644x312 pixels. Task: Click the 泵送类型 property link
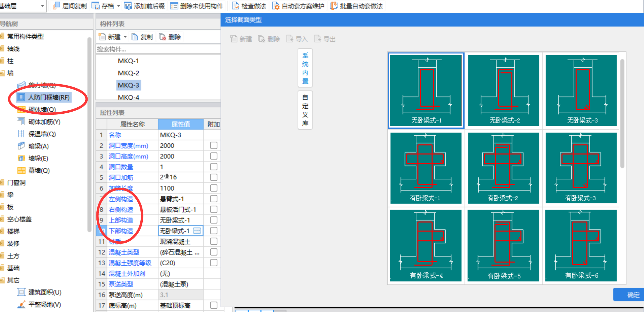click(121, 284)
